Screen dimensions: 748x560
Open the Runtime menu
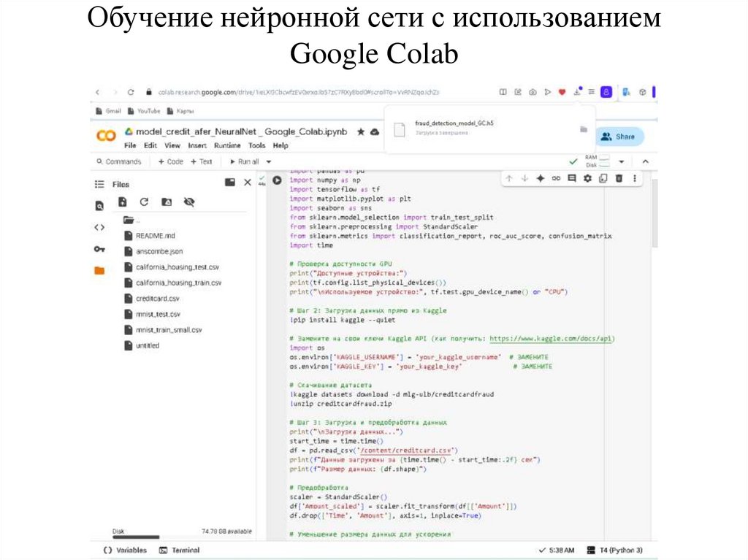tap(227, 145)
